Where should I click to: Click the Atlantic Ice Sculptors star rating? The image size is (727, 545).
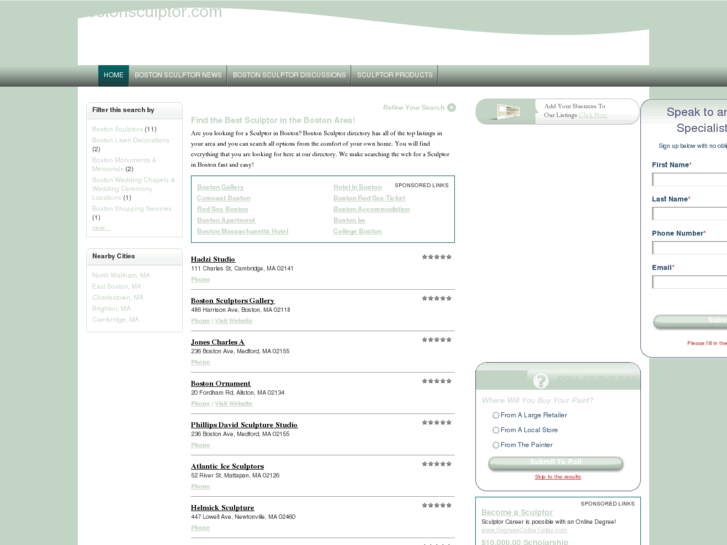point(436,464)
